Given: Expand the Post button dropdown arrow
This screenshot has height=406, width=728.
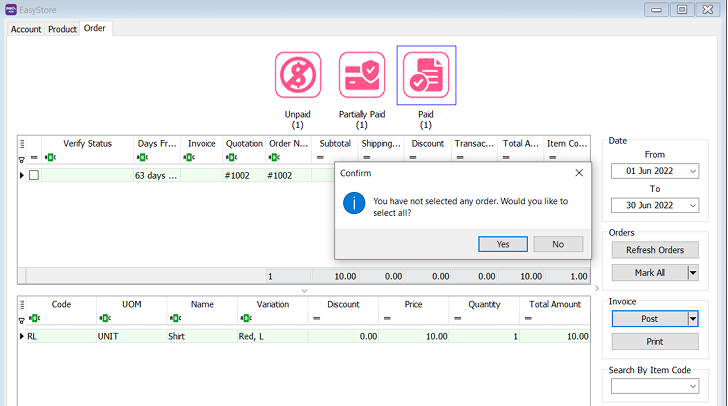Looking at the screenshot, I should (692, 318).
